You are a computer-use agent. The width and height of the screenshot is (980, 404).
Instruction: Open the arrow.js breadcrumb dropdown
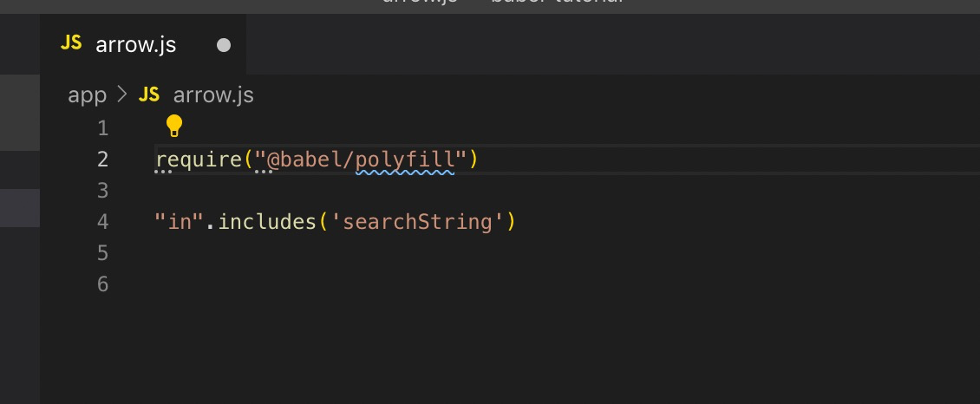pos(213,94)
